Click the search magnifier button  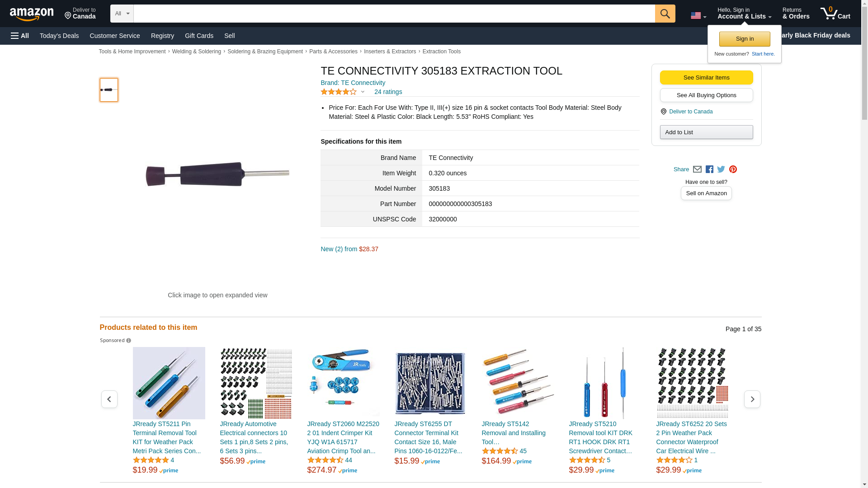point(665,14)
